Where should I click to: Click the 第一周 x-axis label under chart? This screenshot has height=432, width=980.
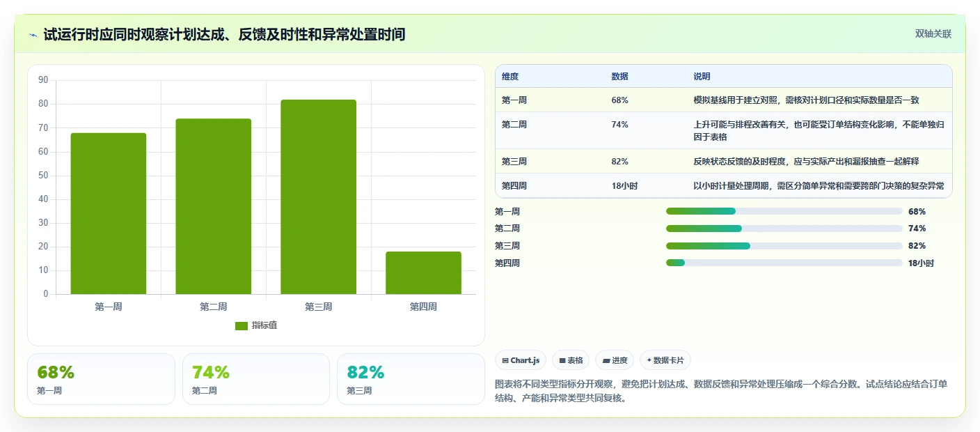[x=109, y=307]
